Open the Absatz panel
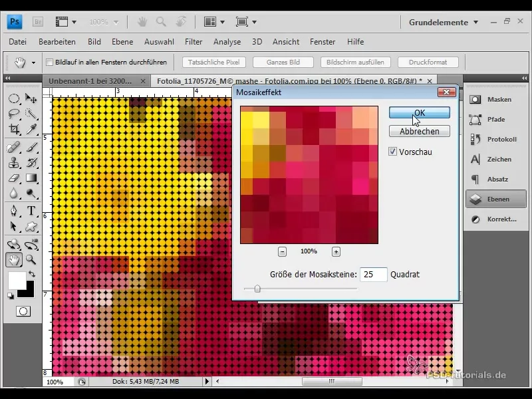 494,179
